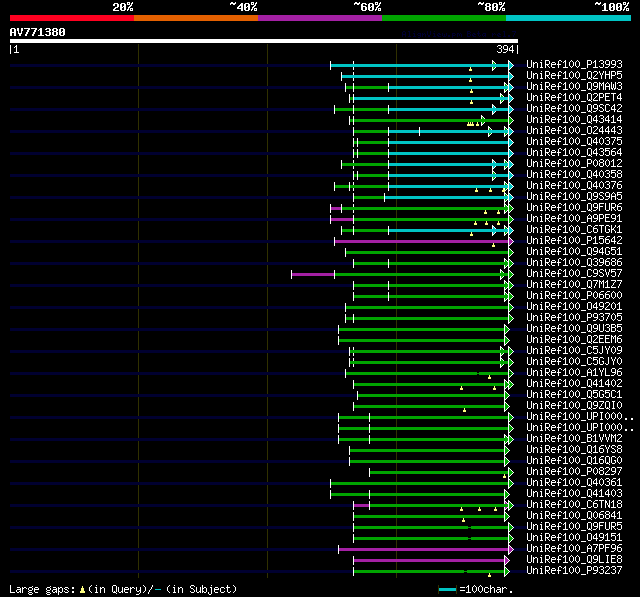
Task: Select the UniRef100_B1VVM2 label
Action: [574, 439]
